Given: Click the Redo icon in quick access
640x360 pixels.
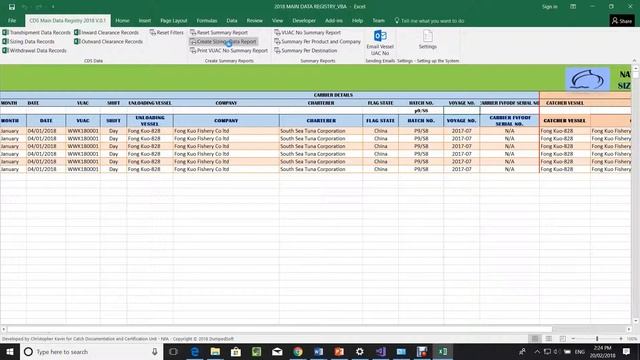Looking at the screenshot, I should click(x=39, y=7).
